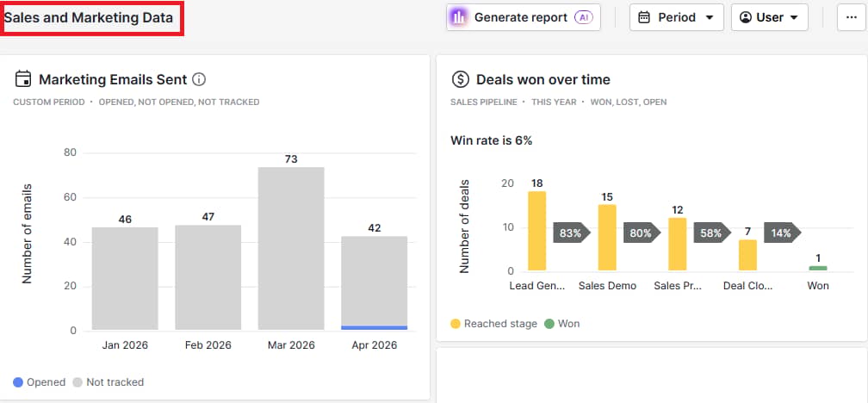
Task: Click the Deal Clo... yellow bar showing 7
Action: (747, 255)
